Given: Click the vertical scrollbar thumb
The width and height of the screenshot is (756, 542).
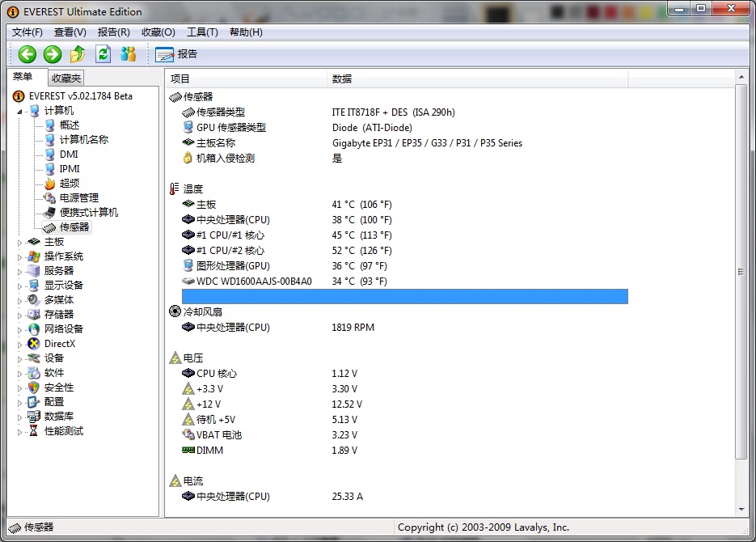Looking at the screenshot, I should pos(741,272).
